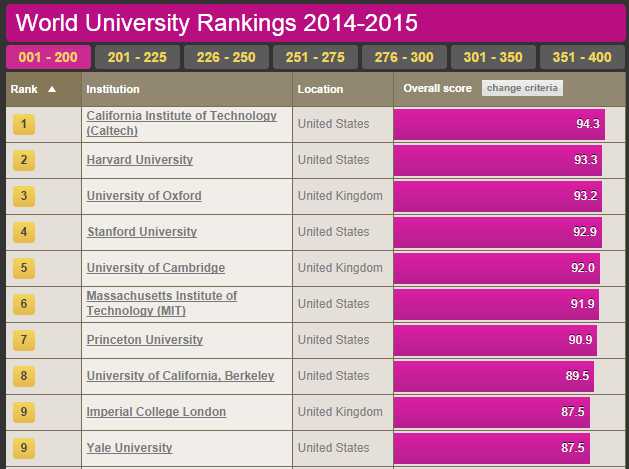Screen dimensions: 629x469
Task: Click United Kingdom location in Oxford row
Action: click(340, 196)
